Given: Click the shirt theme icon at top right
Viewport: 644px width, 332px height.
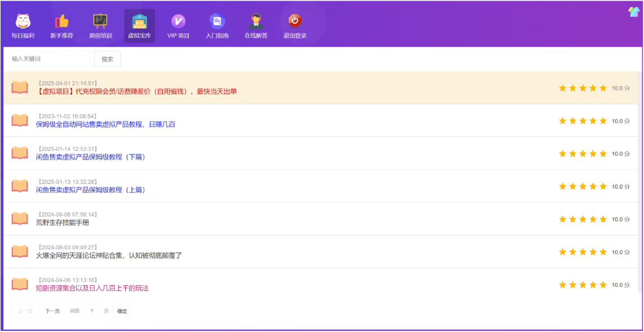Looking at the screenshot, I should [x=633, y=12].
